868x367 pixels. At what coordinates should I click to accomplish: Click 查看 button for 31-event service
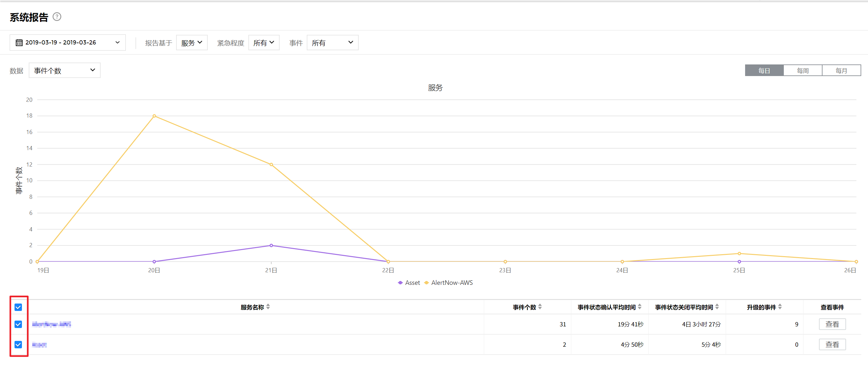pyautogui.click(x=832, y=324)
